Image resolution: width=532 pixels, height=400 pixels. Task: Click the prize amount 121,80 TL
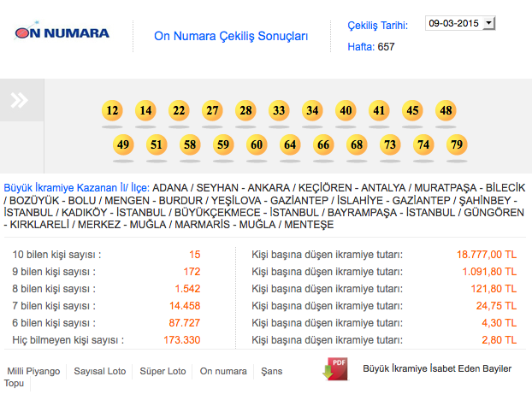coord(494,289)
